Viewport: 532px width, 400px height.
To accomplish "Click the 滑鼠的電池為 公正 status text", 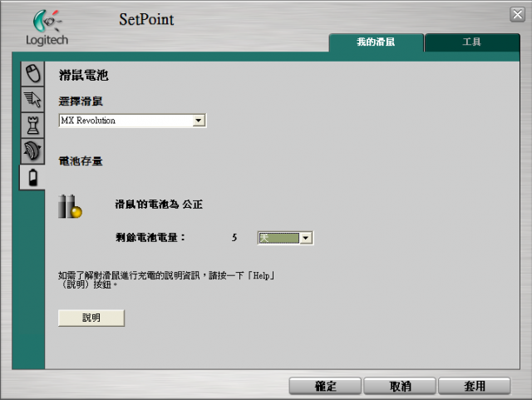I will click(159, 205).
